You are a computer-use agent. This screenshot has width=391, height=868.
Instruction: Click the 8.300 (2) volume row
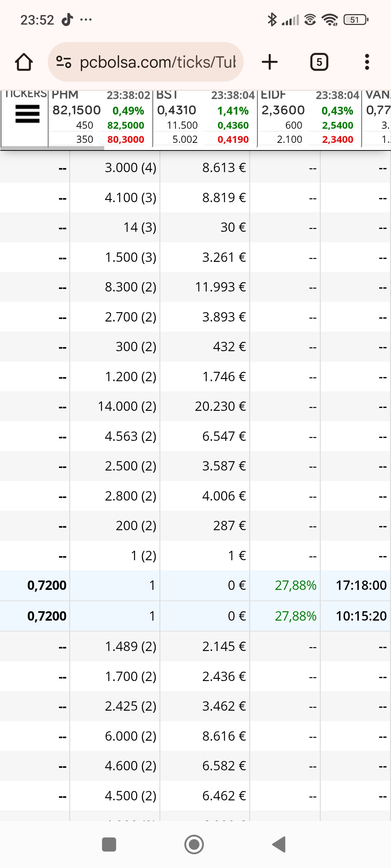(195, 287)
